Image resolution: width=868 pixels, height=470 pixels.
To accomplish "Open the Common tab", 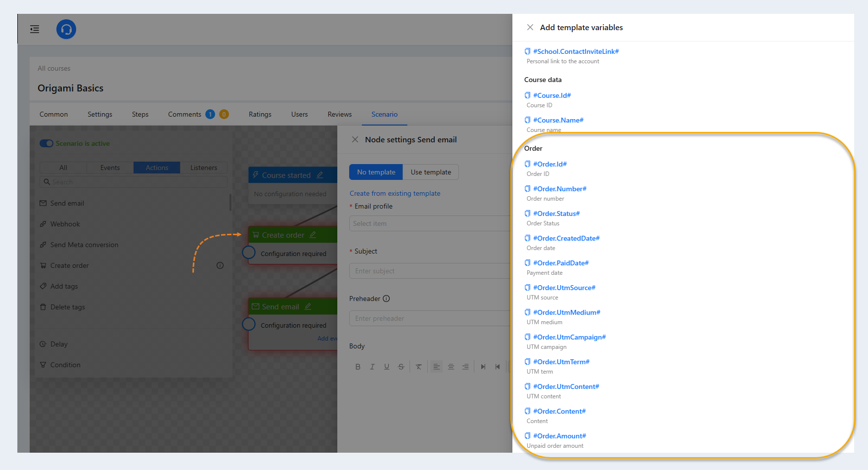I will tap(53, 114).
